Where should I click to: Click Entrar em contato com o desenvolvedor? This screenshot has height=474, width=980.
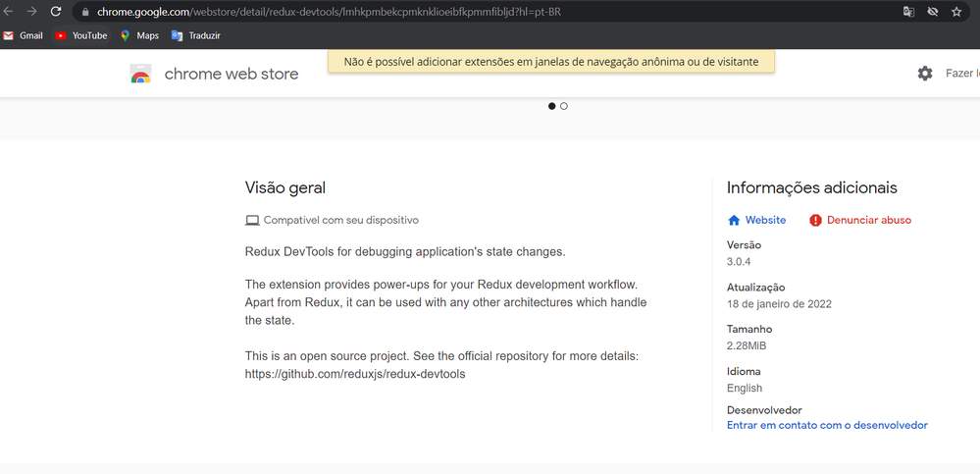pos(827,425)
